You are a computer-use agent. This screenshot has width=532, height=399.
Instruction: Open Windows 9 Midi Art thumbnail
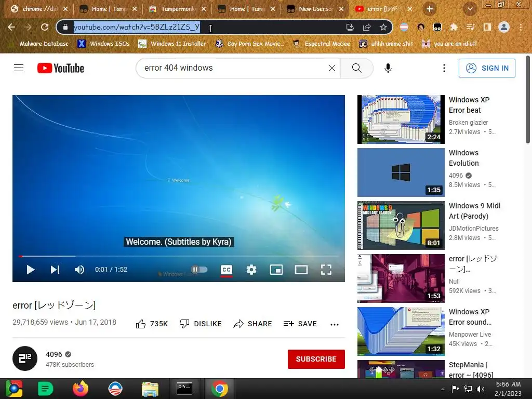(401, 225)
